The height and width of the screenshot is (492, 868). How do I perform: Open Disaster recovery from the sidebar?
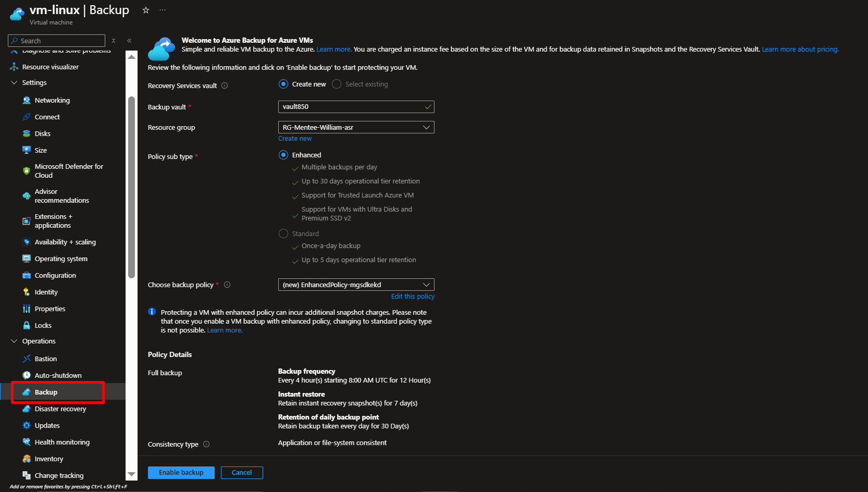click(60, 409)
